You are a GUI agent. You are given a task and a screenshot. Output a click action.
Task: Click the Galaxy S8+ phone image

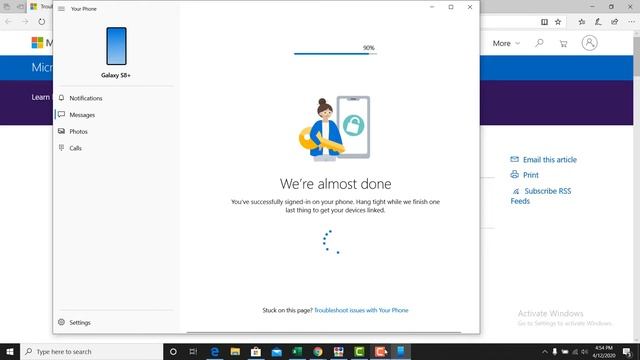click(x=116, y=46)
